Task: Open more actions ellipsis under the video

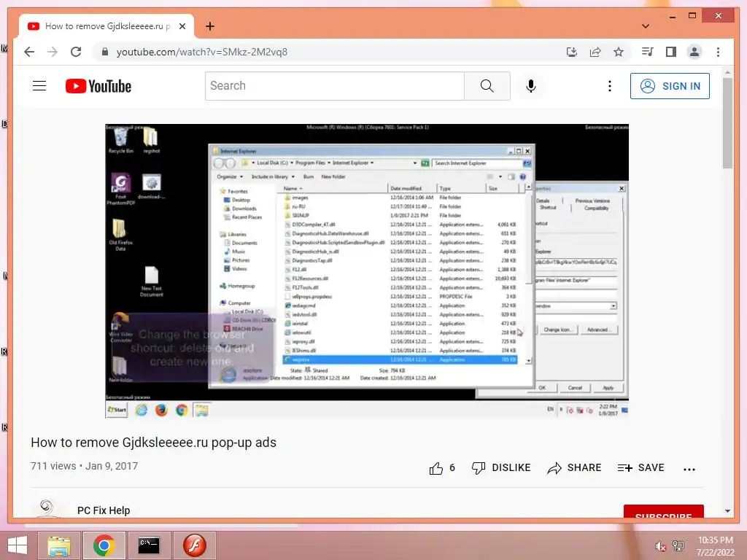Action: click(689, 469)
